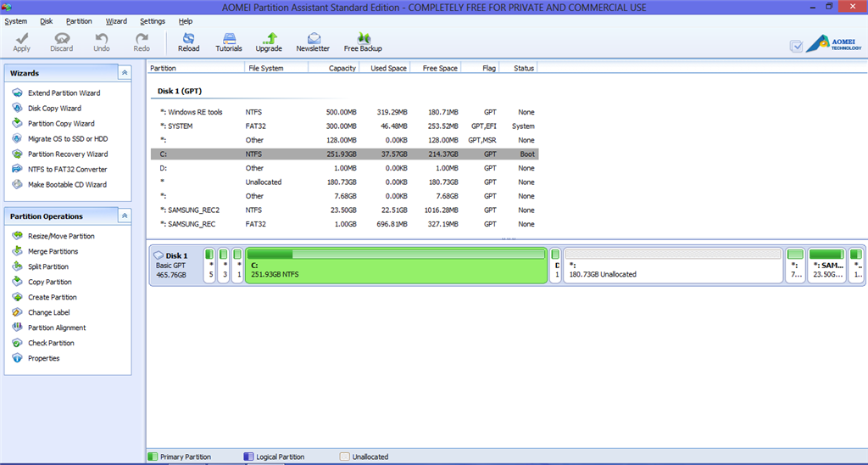Click the Used Space column header
The image size is (868, 465).
(x=385, y=68)
